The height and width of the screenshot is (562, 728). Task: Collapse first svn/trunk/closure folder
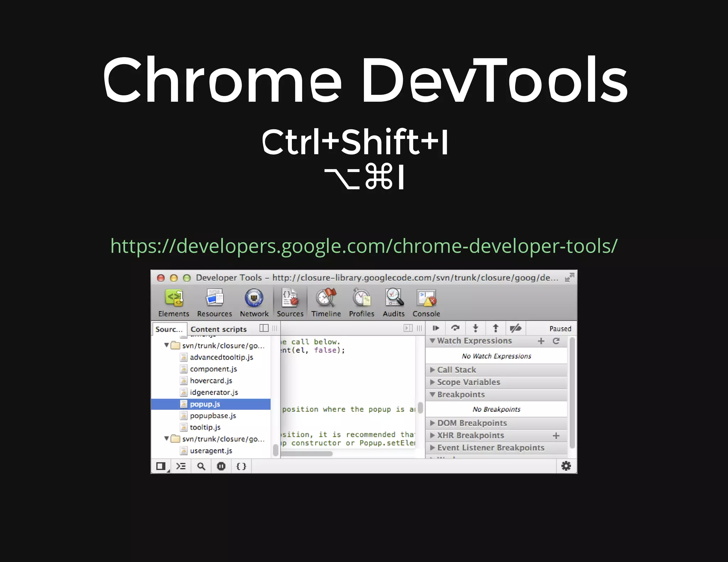166,345
